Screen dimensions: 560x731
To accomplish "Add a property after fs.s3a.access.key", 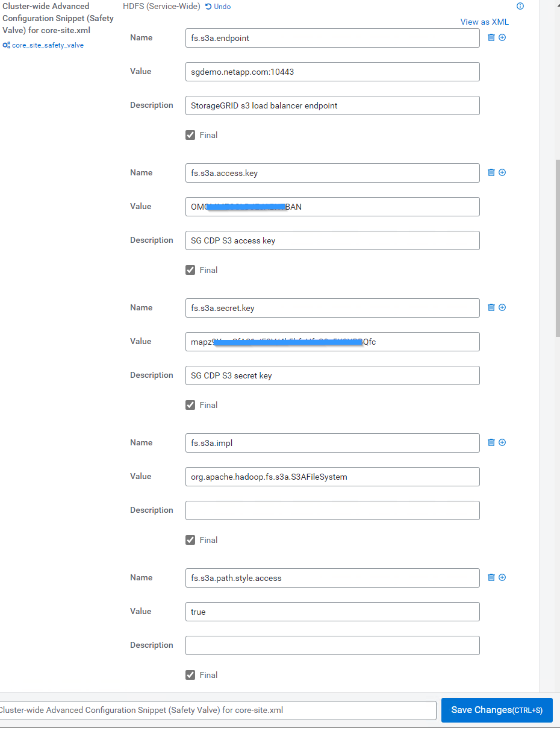I will (502, 172).
